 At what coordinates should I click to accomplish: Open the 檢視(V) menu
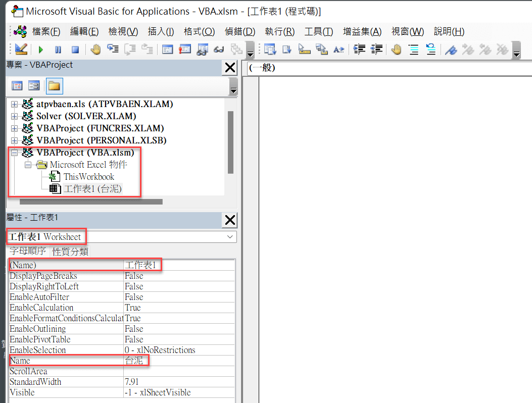pyautogui.click(x=123, y=31)
